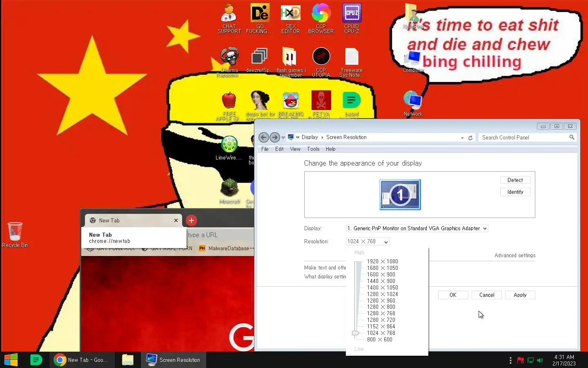The image size is (588, 368).
Task: Open the GO FUCKING desktop icon
Action: (260, 19)
